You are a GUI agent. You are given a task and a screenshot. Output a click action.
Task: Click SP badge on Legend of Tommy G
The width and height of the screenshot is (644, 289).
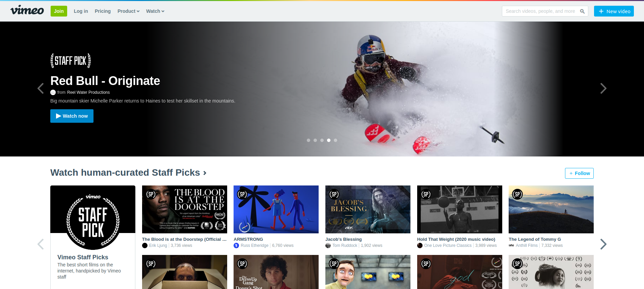(x=517, y=194)
